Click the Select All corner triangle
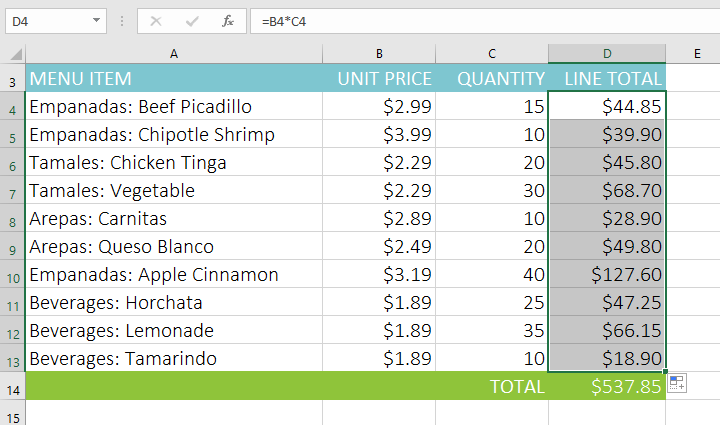 (14, 53)
